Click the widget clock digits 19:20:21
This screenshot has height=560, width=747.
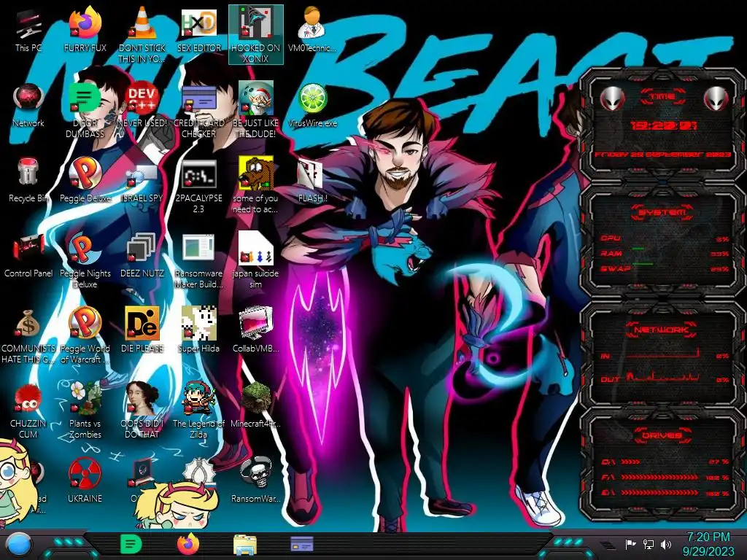[663, 125]
